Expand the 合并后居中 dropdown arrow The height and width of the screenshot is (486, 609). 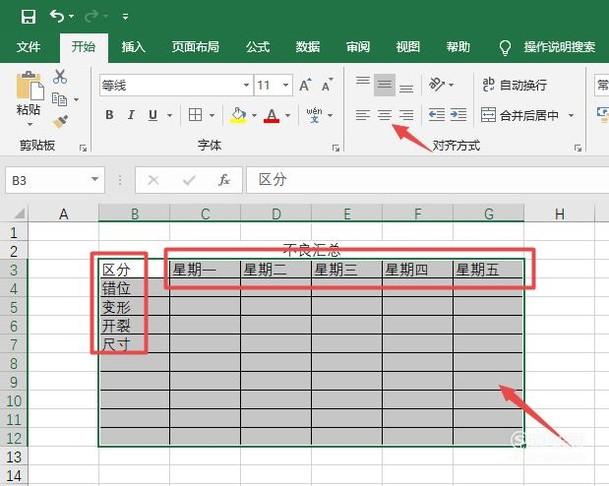click(x=571, y=115)
